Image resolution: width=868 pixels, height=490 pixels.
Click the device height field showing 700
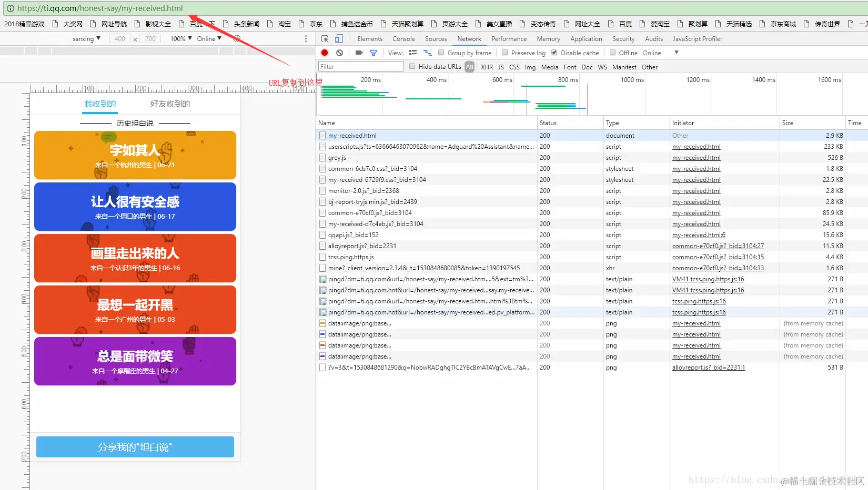150,38
